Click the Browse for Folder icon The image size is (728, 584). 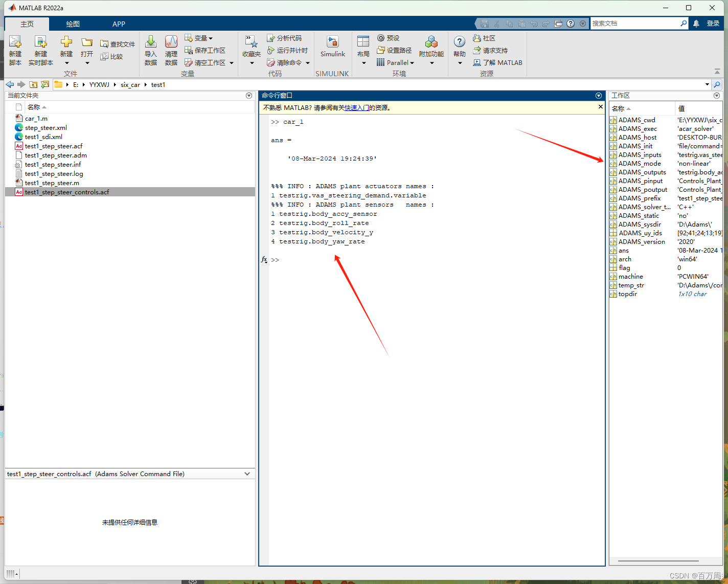coord(45,84)
